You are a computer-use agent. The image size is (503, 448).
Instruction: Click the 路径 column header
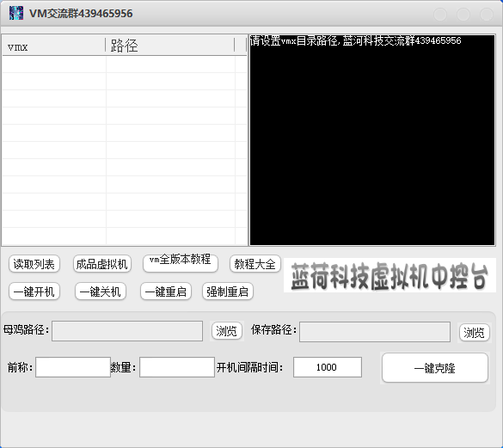170,46
